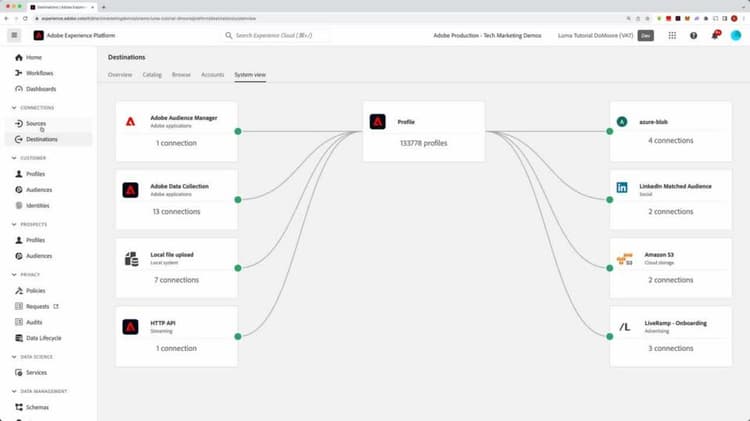Open the help question mark icon
750x421 pixels.
click(693, 35)
